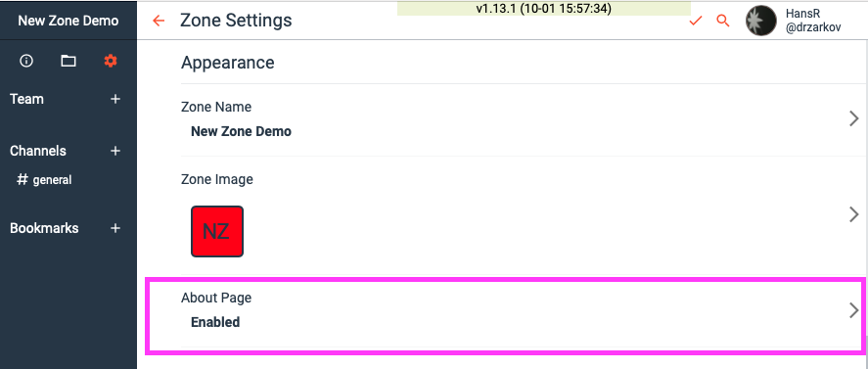Add a new channel with Channels plus

(x=115, y=151)
